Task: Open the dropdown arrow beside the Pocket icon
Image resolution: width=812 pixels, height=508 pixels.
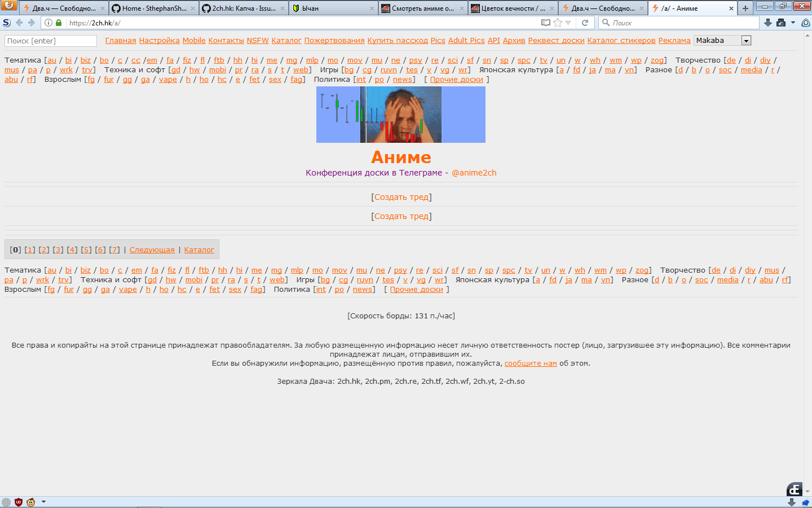Action: click(x=793, y=23)
